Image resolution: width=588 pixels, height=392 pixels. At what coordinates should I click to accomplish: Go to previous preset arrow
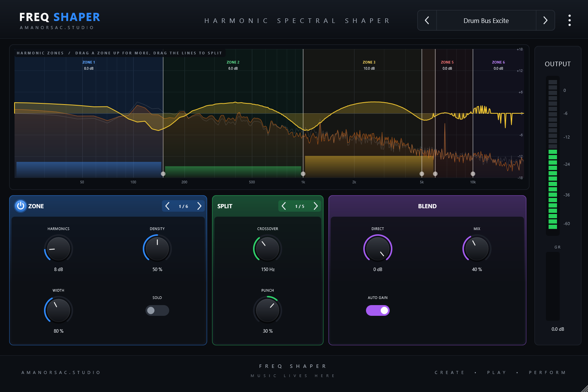coord(427,20)
